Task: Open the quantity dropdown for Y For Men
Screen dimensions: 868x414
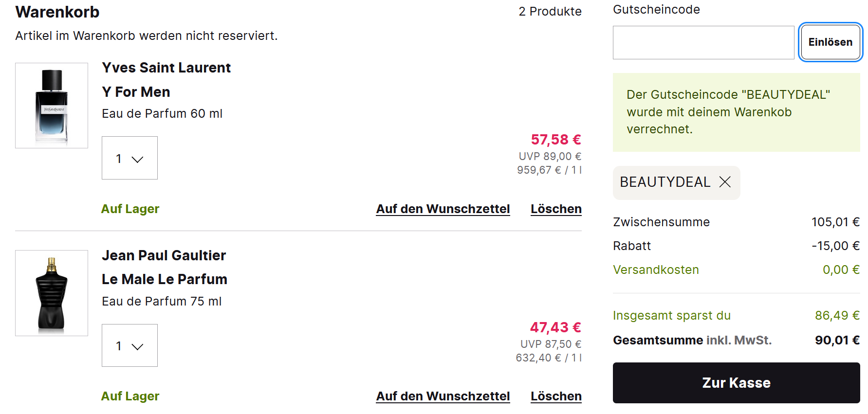Action: [x=129, y=158]
